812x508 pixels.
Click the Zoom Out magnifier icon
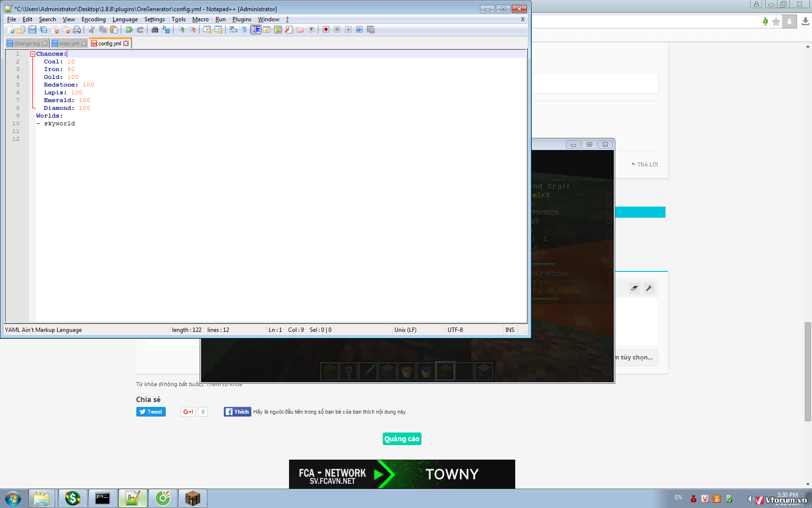[192, 30]
